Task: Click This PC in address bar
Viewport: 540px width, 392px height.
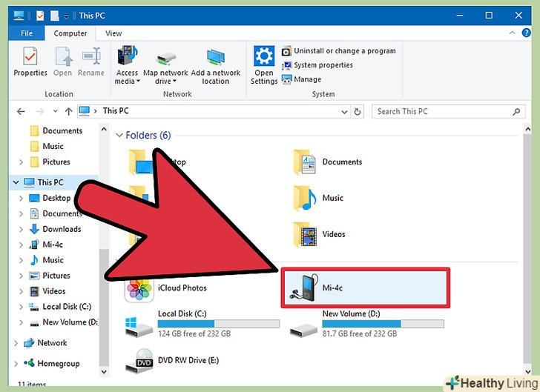Action: pos(116,111)
